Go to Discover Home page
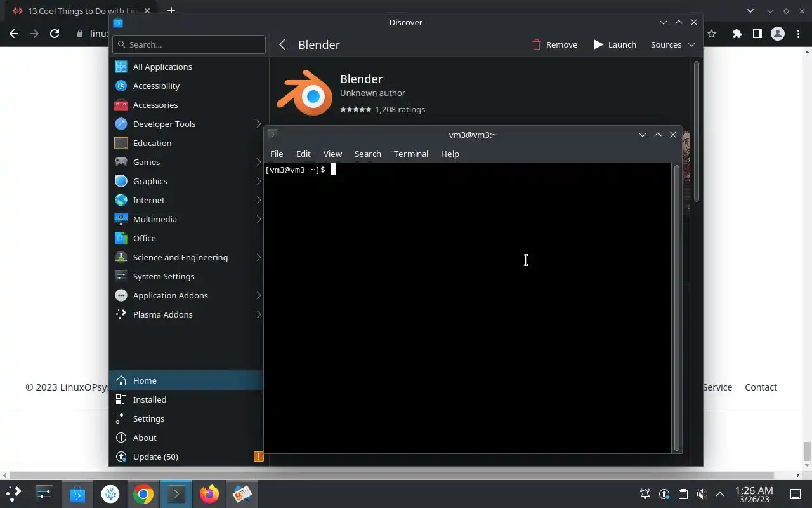812x508 pixels. pyautogui.click(x=186, y=380)
